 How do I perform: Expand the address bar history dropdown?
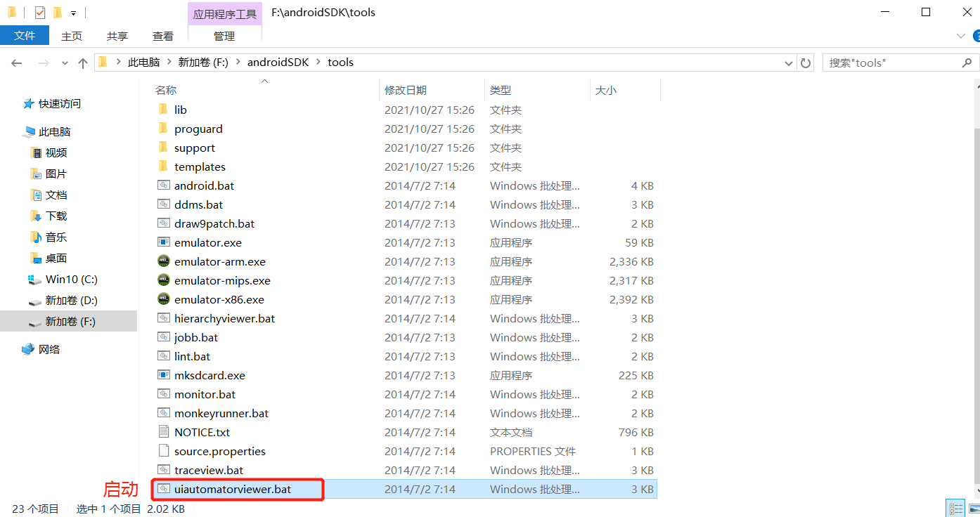pos(788,62)
